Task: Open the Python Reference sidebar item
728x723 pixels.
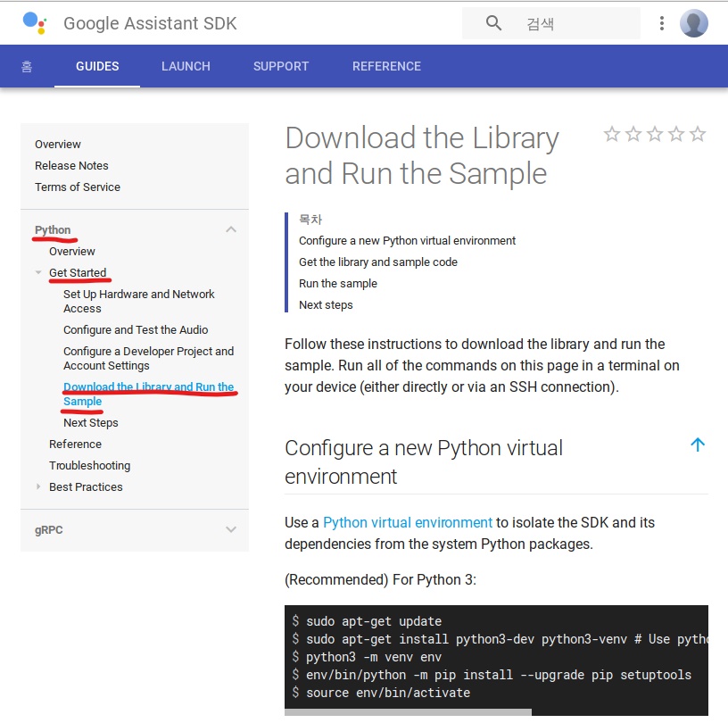Action: (x=75, y=445)
